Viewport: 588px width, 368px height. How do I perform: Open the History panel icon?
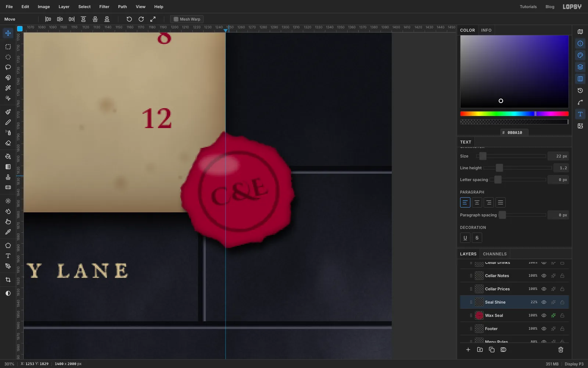580,91
